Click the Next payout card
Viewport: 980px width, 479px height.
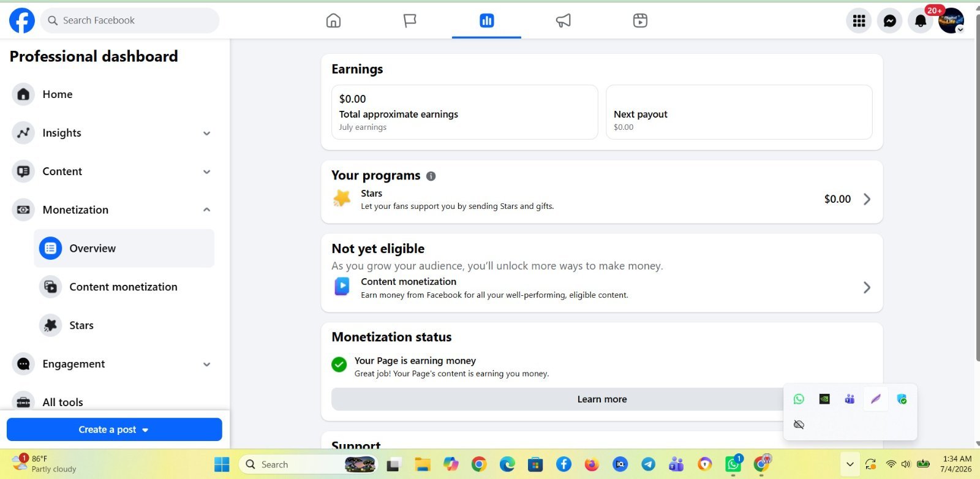click(x=739, y=112)
